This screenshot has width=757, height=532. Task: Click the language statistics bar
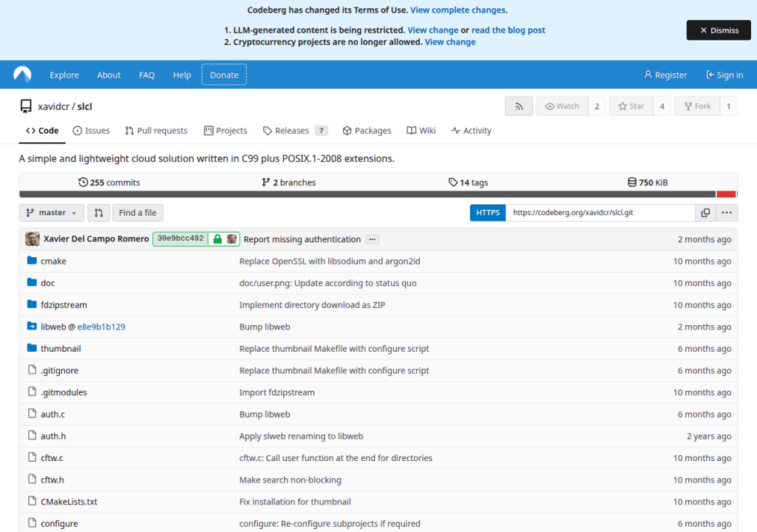(x=378, y=194)
